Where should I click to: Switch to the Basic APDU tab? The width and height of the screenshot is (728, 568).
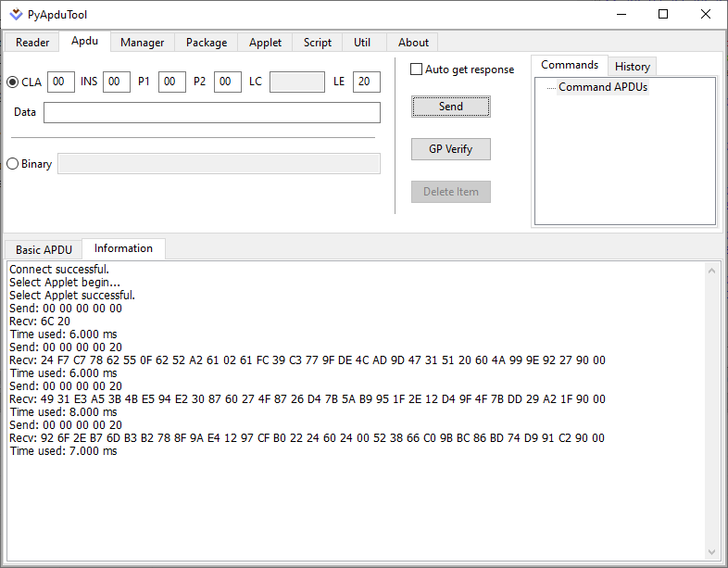43,250
